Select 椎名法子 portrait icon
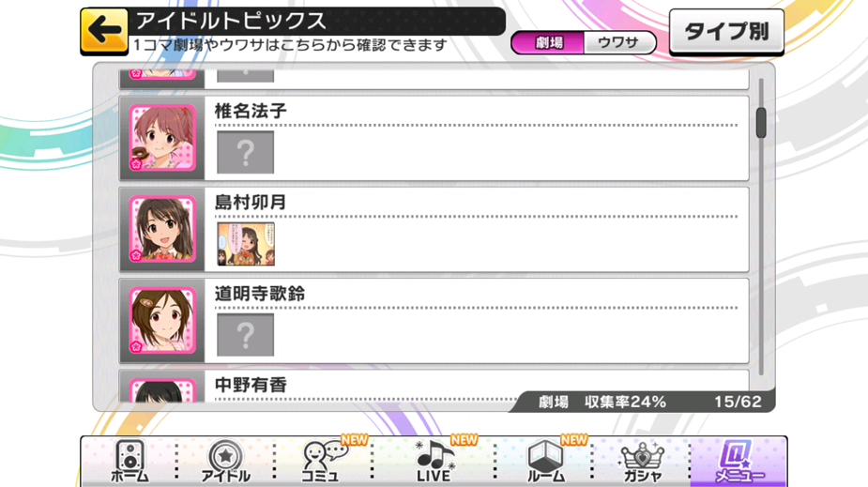This screenshot has height=487, width=868. pyautogui.click(x=162, y=137)
